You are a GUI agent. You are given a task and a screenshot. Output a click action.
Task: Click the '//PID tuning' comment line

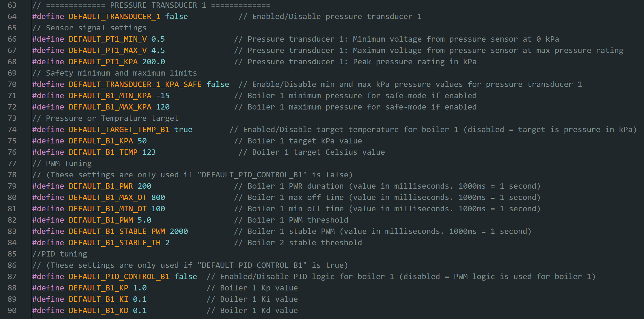tap(60, 254)
